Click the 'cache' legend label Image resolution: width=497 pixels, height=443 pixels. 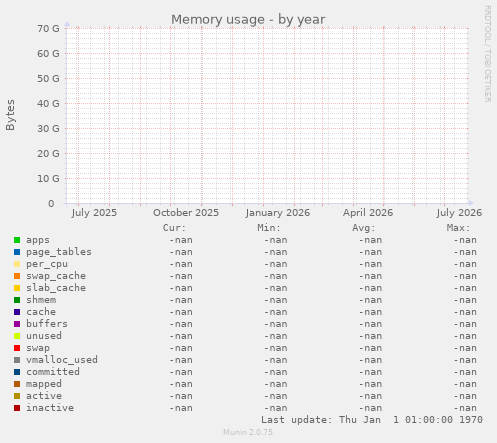[x=41, y=312]
